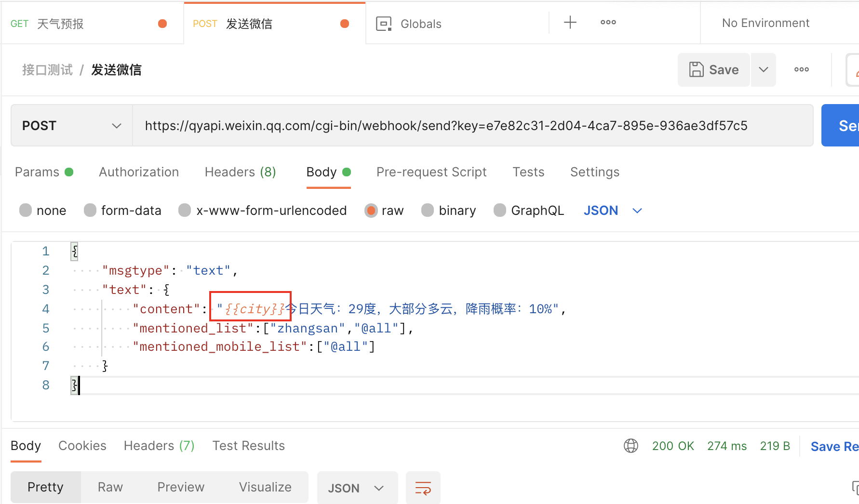Toggle response line wrap icon
The width and height of the screenshot is (859, 504).
pos(423,488)
